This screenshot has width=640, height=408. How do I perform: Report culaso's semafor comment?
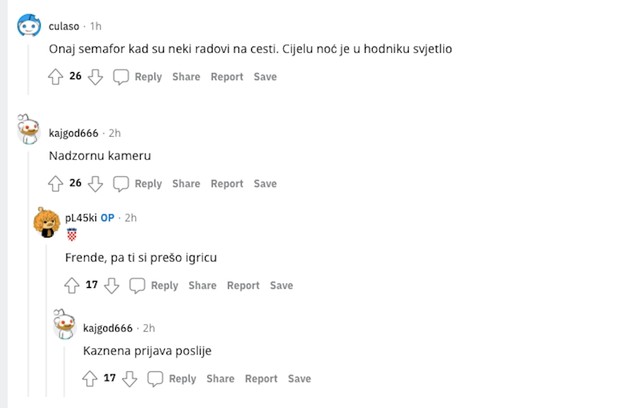pos(227,77)
